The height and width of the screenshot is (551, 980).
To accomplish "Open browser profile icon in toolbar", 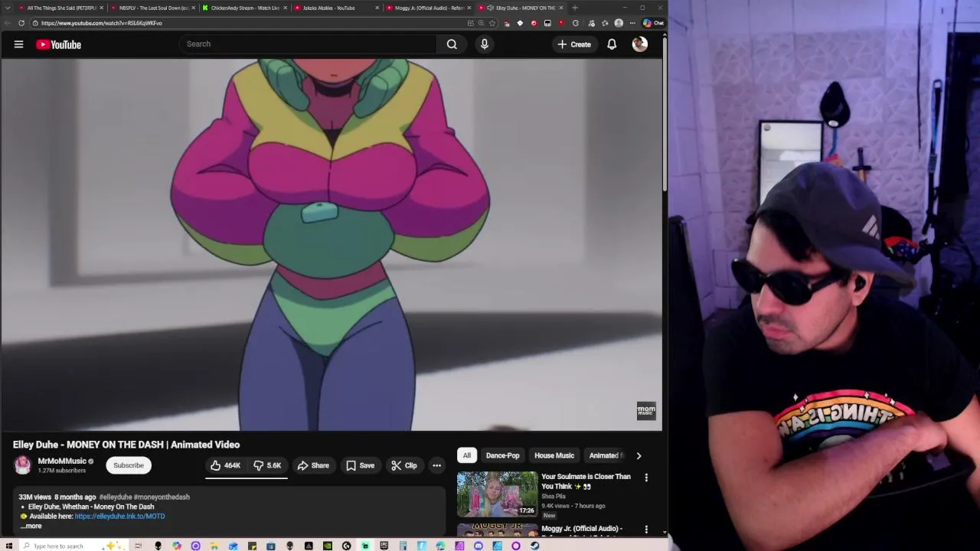I will pyautogui.click(x=619, y=23).
